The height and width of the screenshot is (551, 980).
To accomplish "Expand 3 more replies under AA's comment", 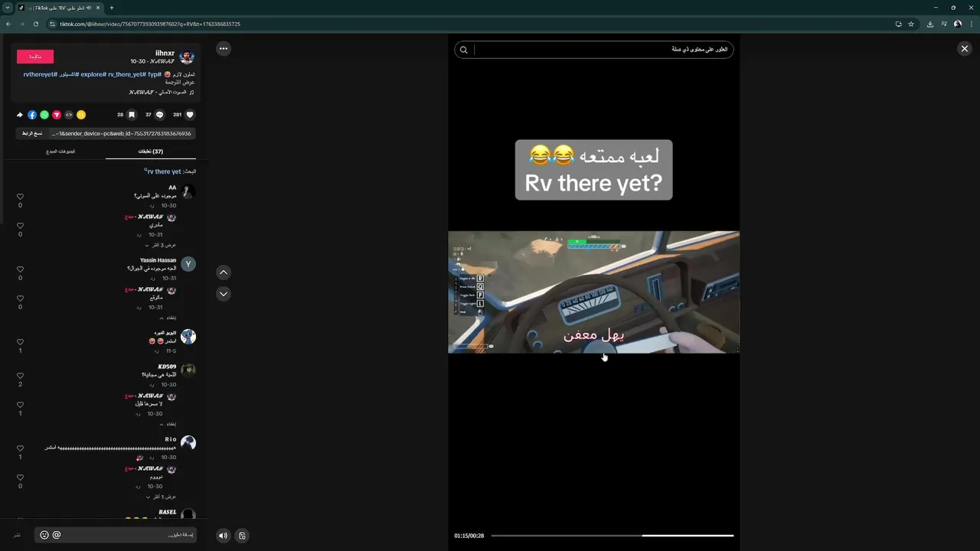I will [x=161, y=245].
